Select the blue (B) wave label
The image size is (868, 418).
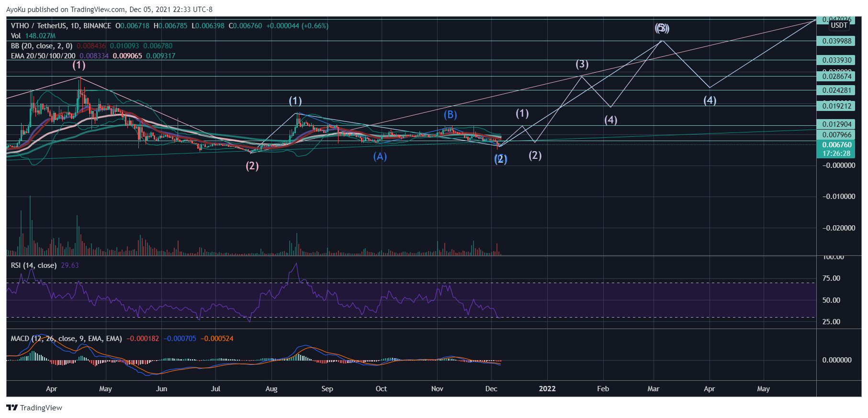tap(451, 115)
